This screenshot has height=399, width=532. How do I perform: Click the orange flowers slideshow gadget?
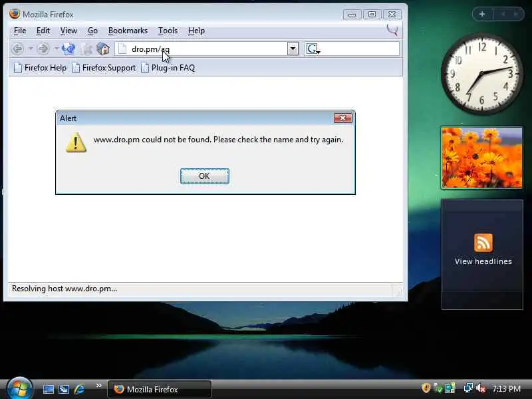click(x=481, y=158)
